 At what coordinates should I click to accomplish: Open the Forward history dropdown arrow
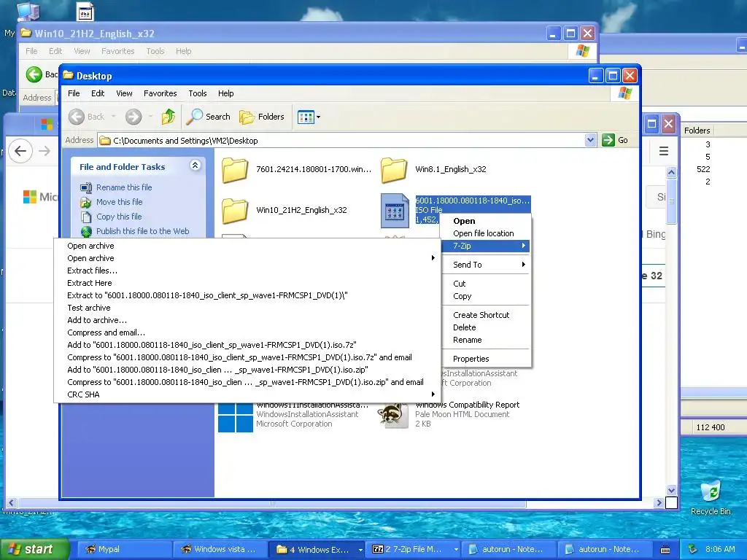coord(150,117)
